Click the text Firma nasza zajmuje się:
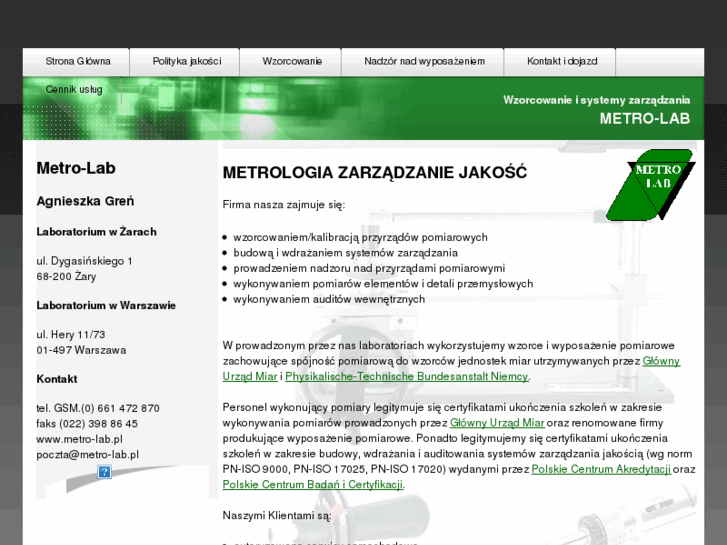This screenshot has width=727, height=545. [x=284, y=205]
